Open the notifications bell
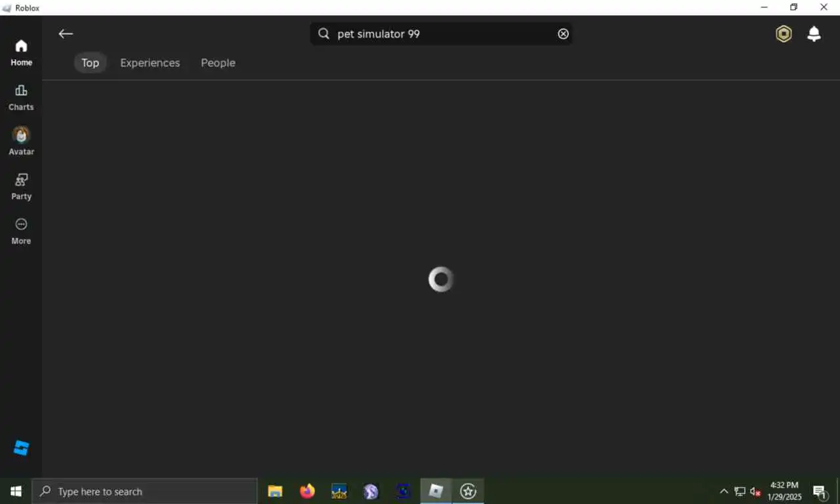This screenshot has width=840, height=504. tap(814, 34)
